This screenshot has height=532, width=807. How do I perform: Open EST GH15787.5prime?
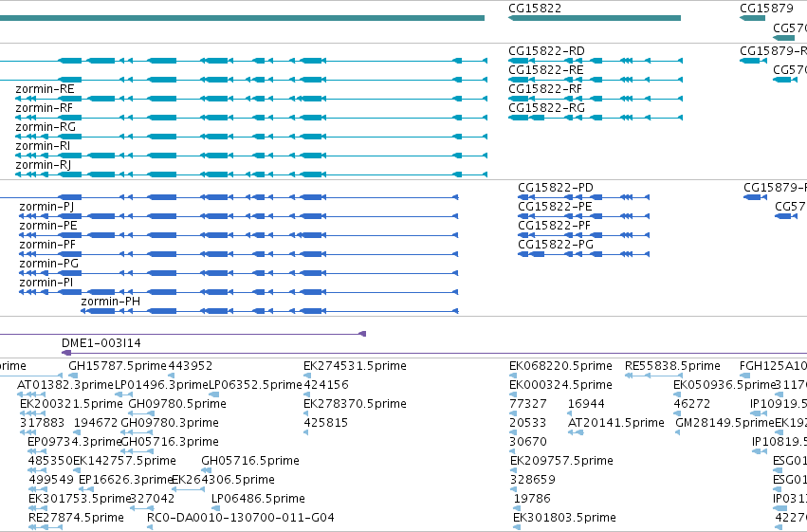point(118,366)
